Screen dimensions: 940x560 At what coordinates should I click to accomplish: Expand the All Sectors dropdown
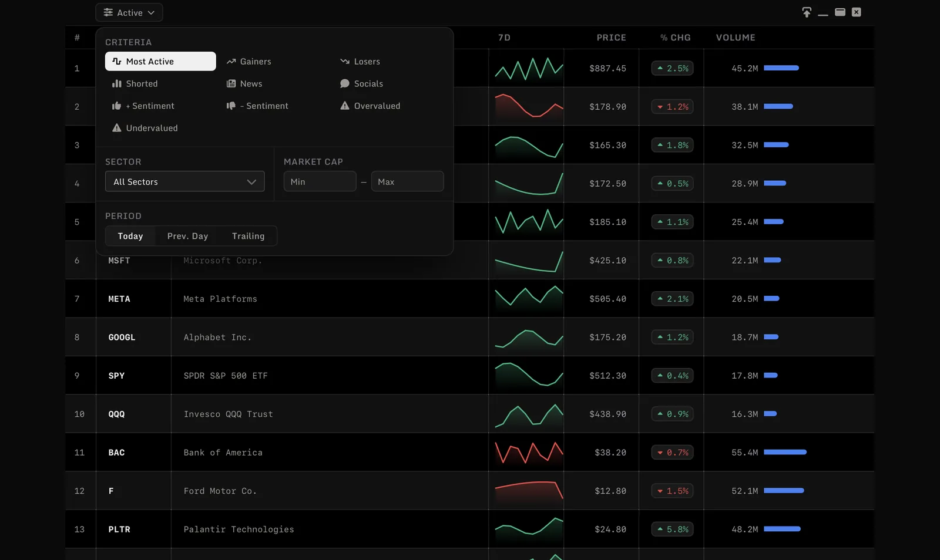pyautogui.click(x=184, y=182)
